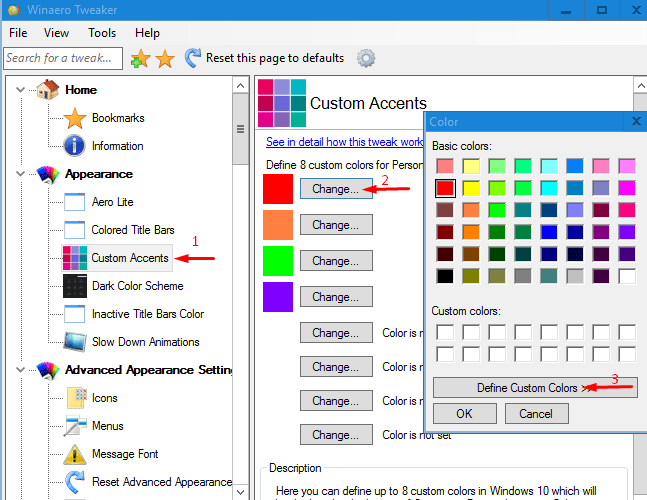
Task: Open the View menu
Action: point(57,33)
